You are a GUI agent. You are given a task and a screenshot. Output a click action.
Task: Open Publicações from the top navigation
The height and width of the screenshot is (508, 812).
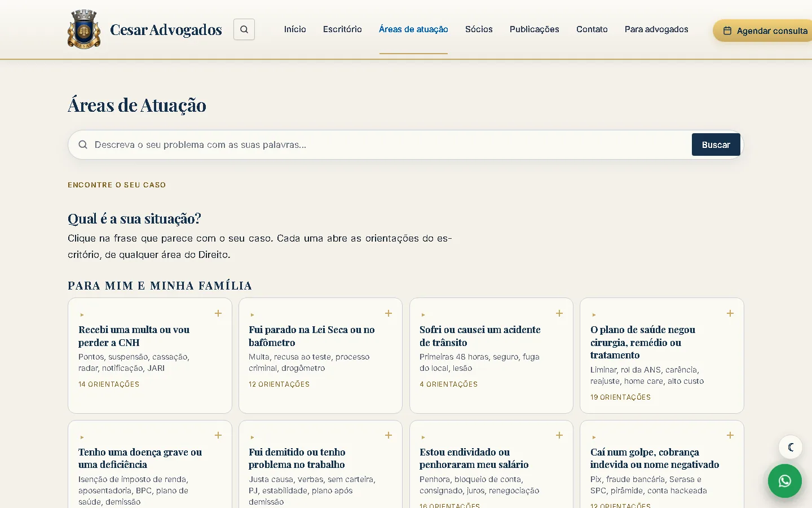[x=535, y=29]
